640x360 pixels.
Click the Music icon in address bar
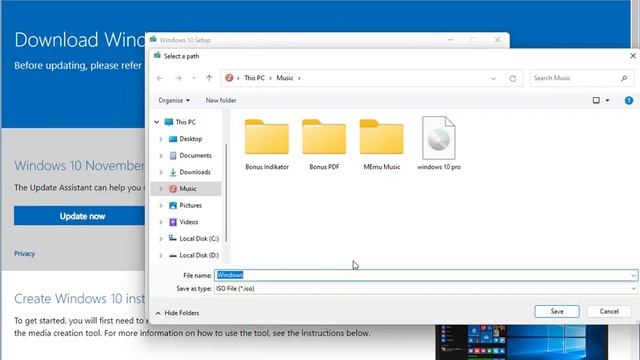[229, 78]
